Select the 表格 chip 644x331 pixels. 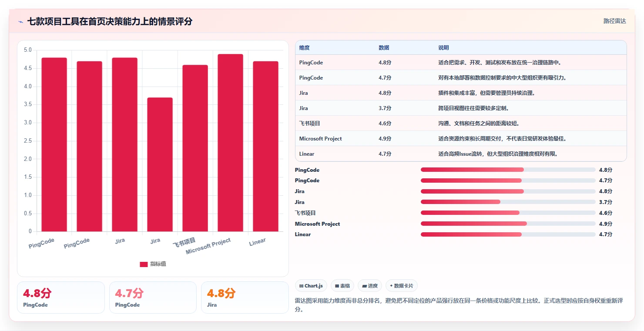tap(342, 286)
